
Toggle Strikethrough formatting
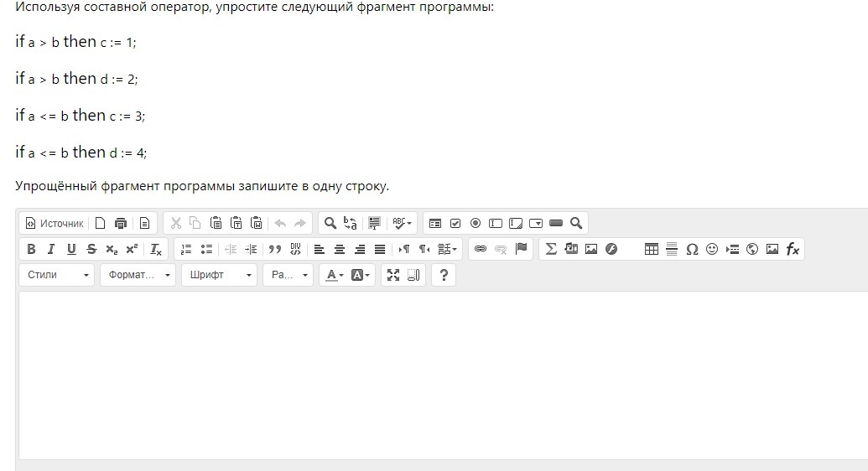[x=91, y=249]
